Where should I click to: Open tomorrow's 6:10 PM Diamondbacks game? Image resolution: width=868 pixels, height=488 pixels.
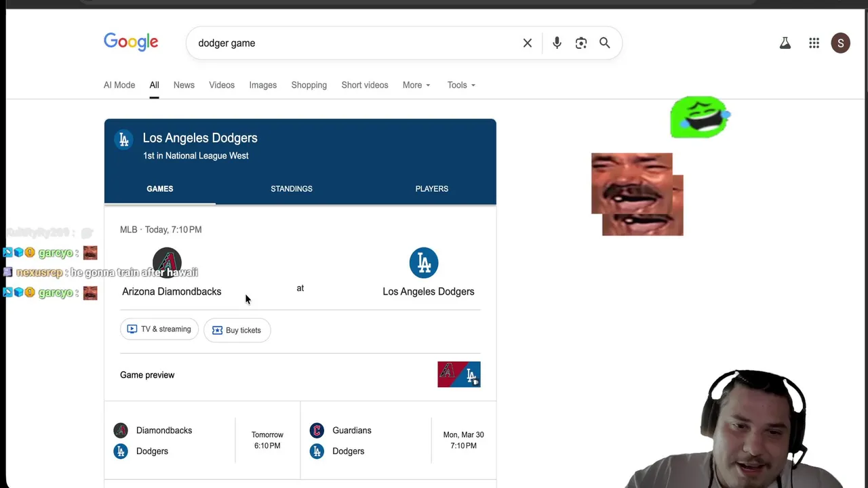pyautogui.click(x=202, y=441)
